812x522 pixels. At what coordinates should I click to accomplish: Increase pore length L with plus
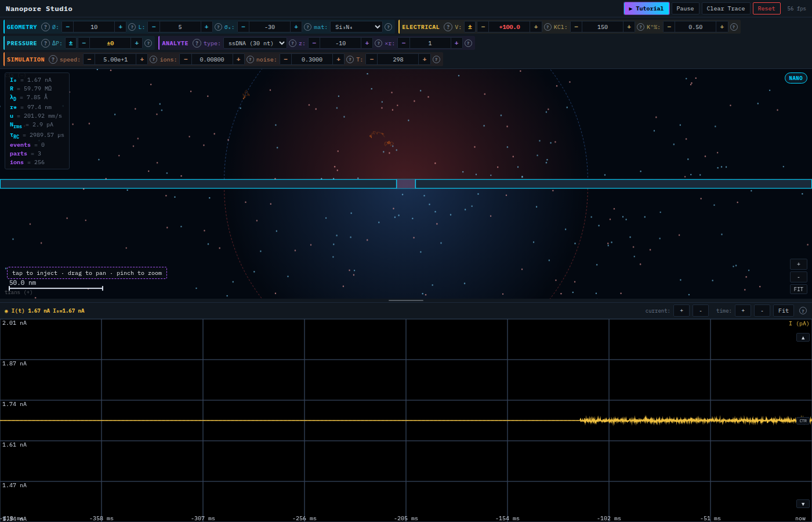(x=206, y=27)
